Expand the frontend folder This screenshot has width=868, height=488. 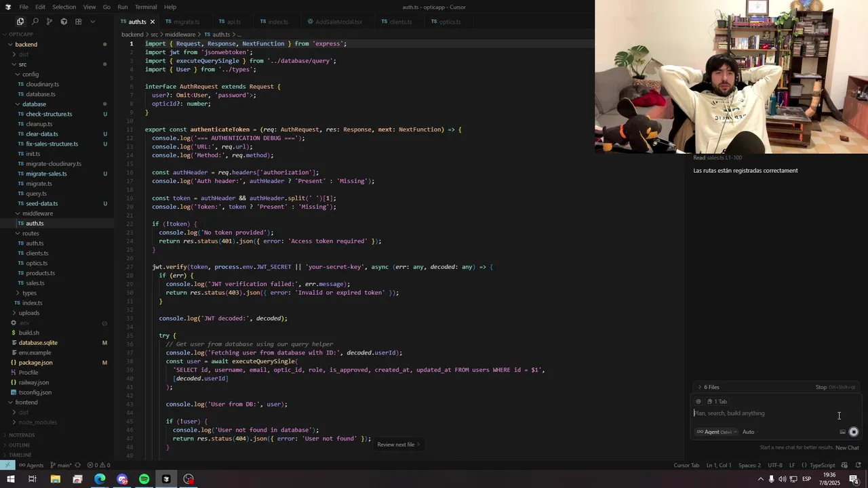click(x=26, y=402)
